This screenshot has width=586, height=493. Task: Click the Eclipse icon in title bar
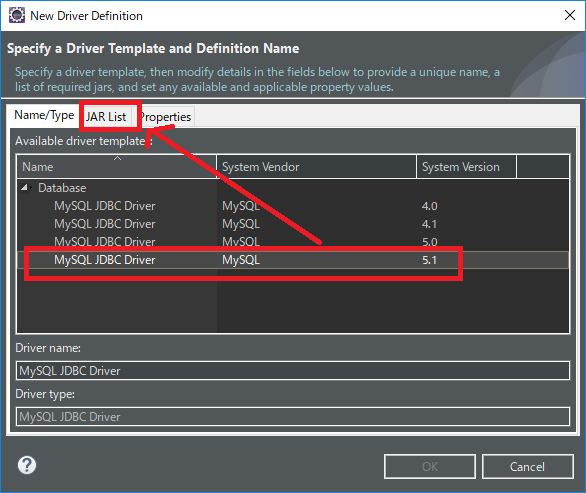click(x=17, y=16)
